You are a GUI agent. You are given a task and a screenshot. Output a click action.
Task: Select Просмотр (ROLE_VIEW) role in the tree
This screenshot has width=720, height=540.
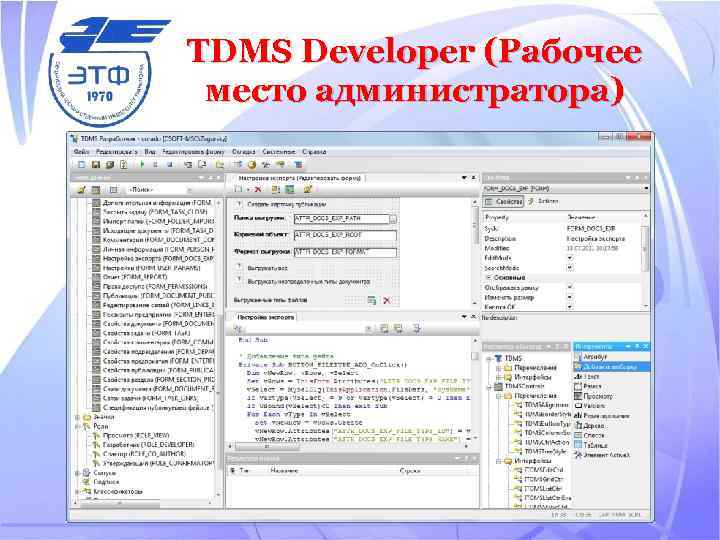point(136,435)
